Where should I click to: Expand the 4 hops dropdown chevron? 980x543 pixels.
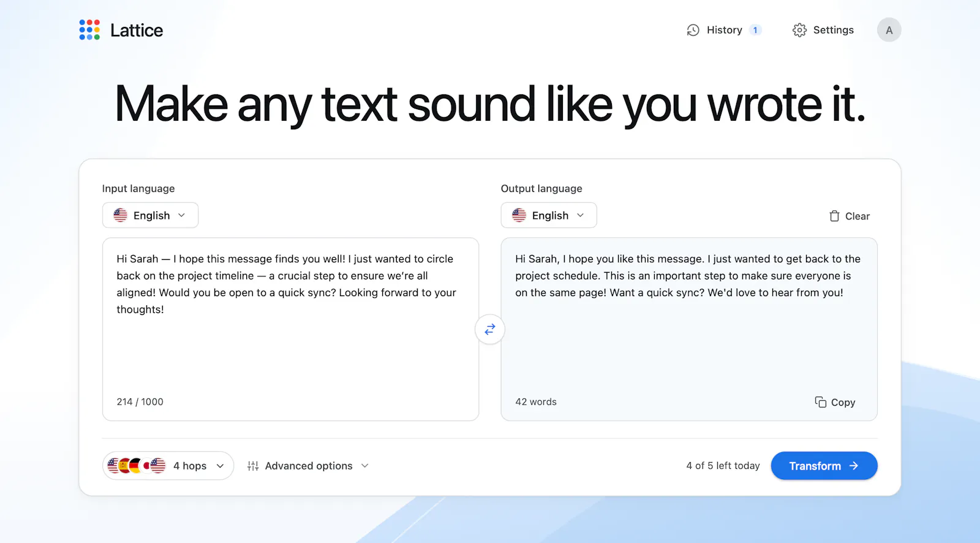point(221,466)
